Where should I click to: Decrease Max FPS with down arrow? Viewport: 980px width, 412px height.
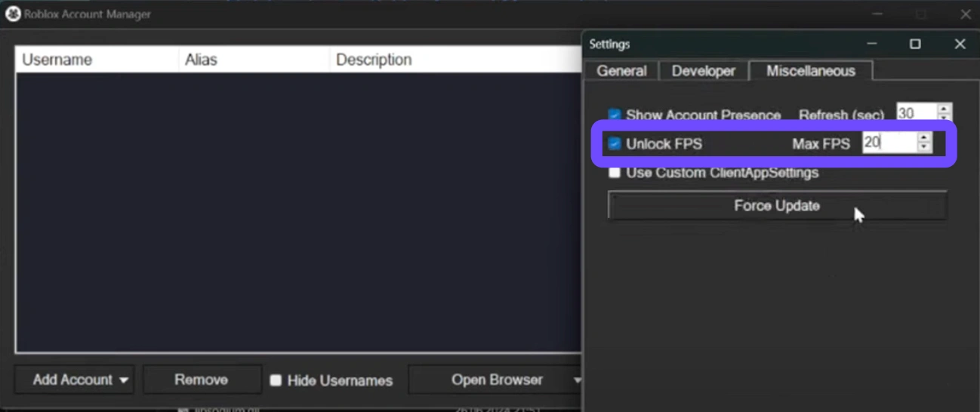point(925,148)
